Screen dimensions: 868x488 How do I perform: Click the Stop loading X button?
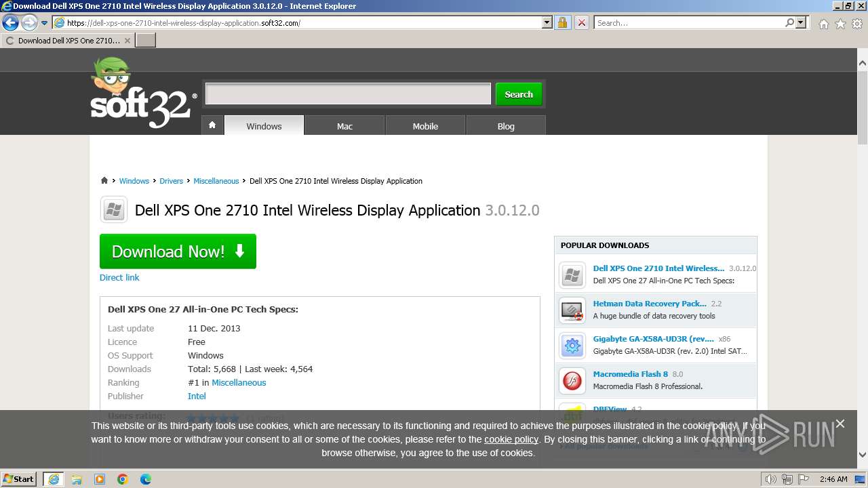(581, 22)
